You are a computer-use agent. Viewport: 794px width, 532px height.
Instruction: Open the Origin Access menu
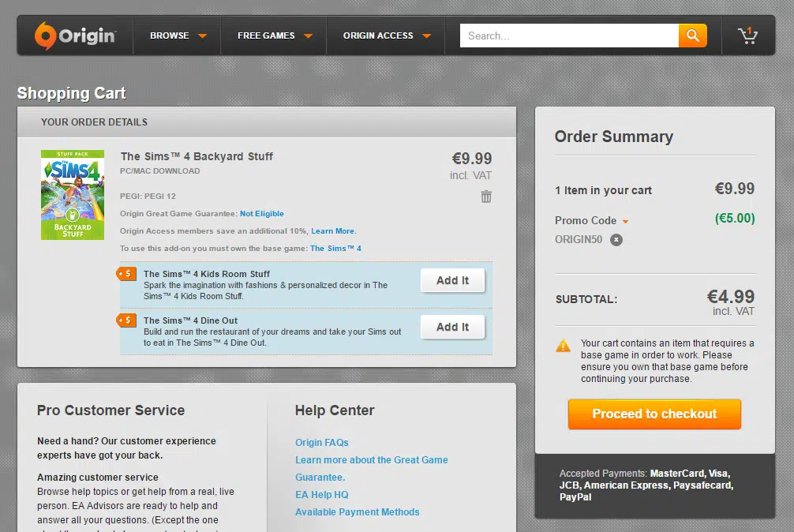387,36
